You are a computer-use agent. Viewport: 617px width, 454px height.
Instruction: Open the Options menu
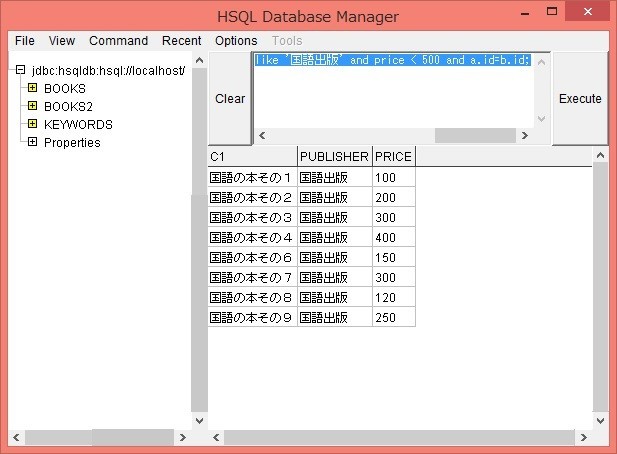tap(236, 41)
